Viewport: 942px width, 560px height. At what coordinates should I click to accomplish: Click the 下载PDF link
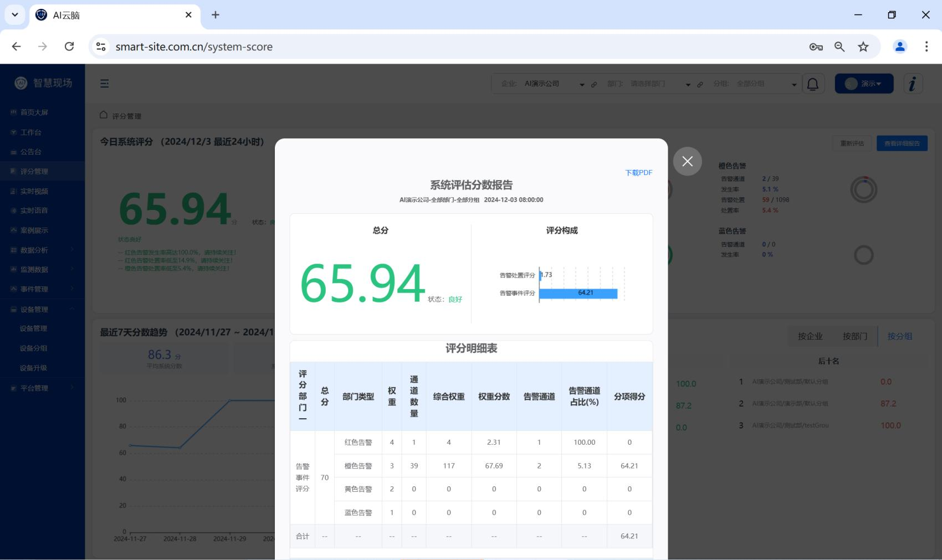click(x=638, y=173)
